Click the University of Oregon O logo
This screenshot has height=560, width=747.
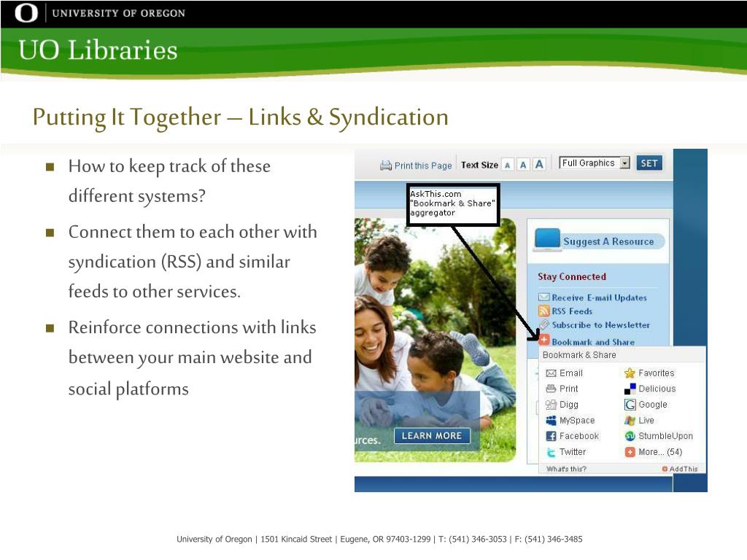(26, 13)
